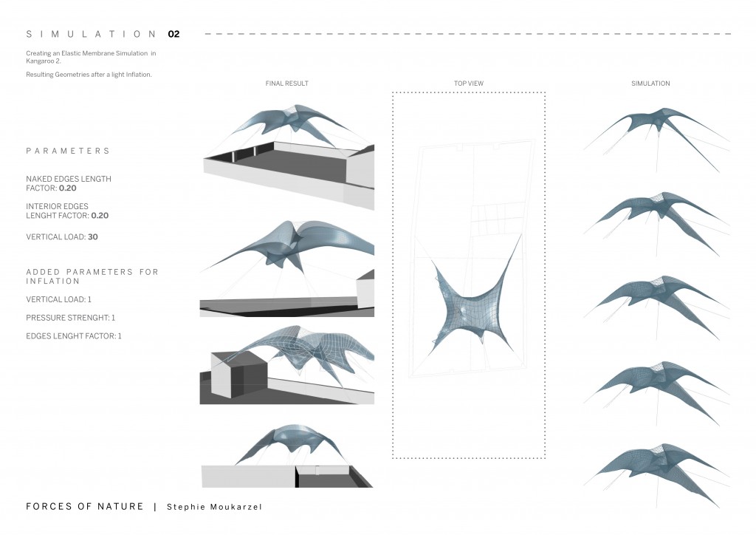Viewport: 756px width, 535px height.
Task: Select the PARAMETERS section heading
Action: 68,151
